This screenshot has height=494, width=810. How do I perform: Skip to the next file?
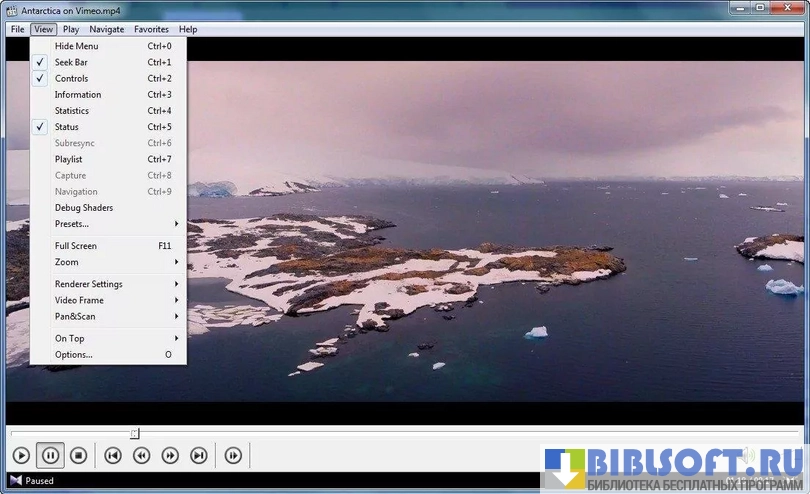coord(199,456)
